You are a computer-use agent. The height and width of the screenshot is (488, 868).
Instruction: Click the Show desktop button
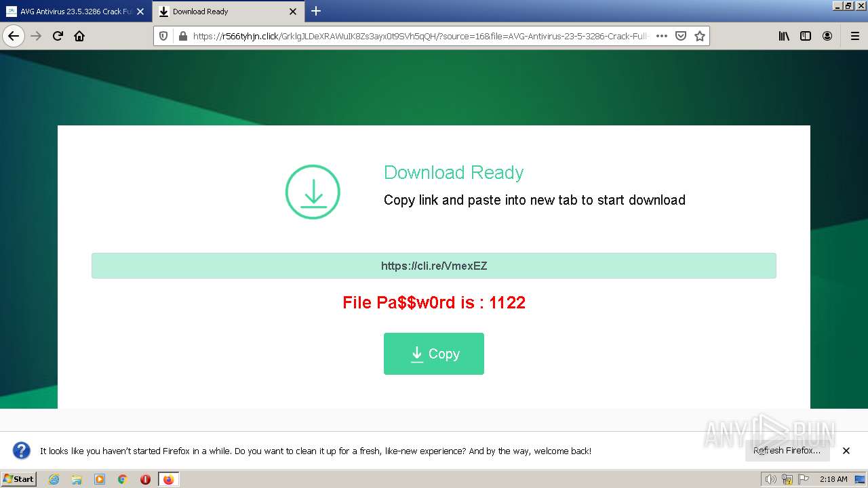click(x=861, y=479)
